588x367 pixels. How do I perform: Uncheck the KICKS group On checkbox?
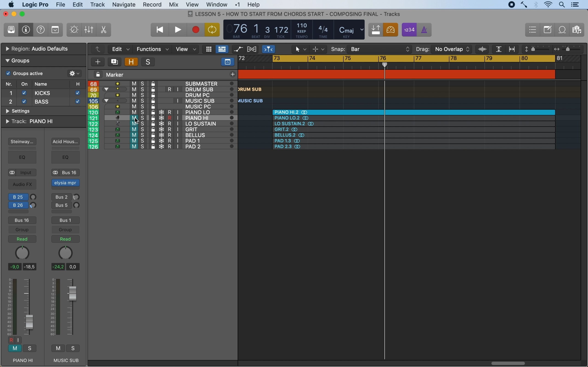point(24,93)
